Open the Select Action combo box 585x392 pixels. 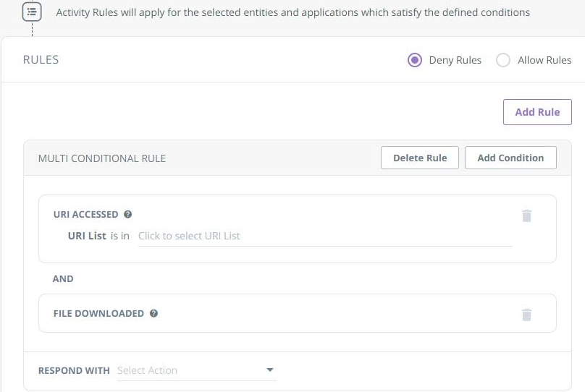190,370
